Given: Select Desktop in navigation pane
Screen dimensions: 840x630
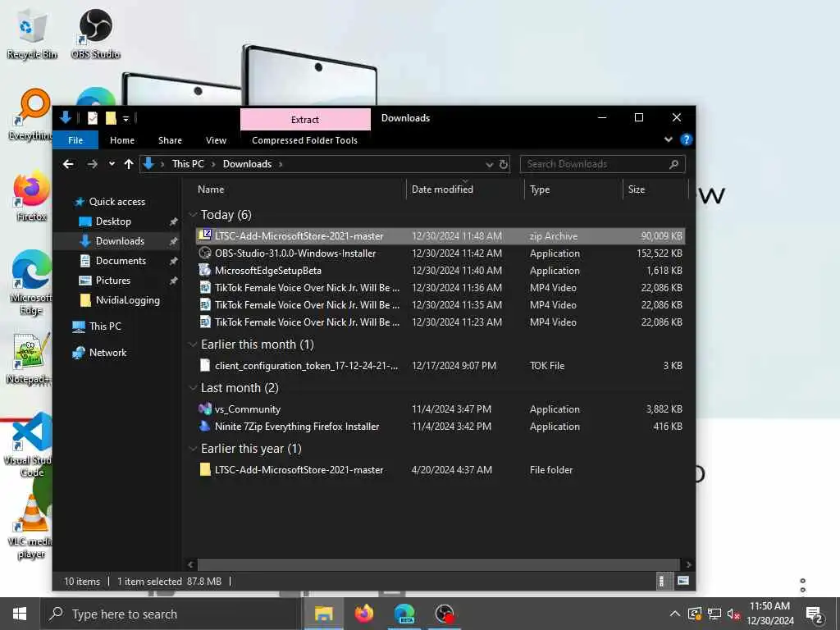Looking at the screenshot, I should [113, 221].
